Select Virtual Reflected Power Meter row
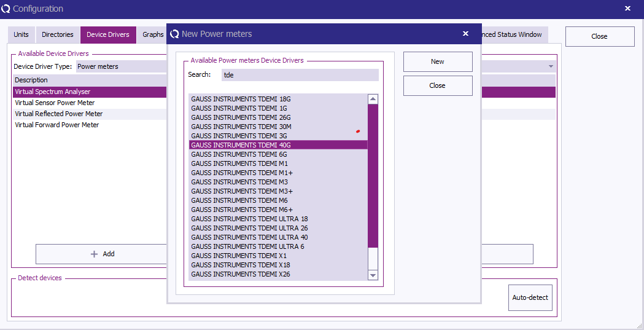The height and width of the screenshot is (330, 644). click(x=90, y=114)
